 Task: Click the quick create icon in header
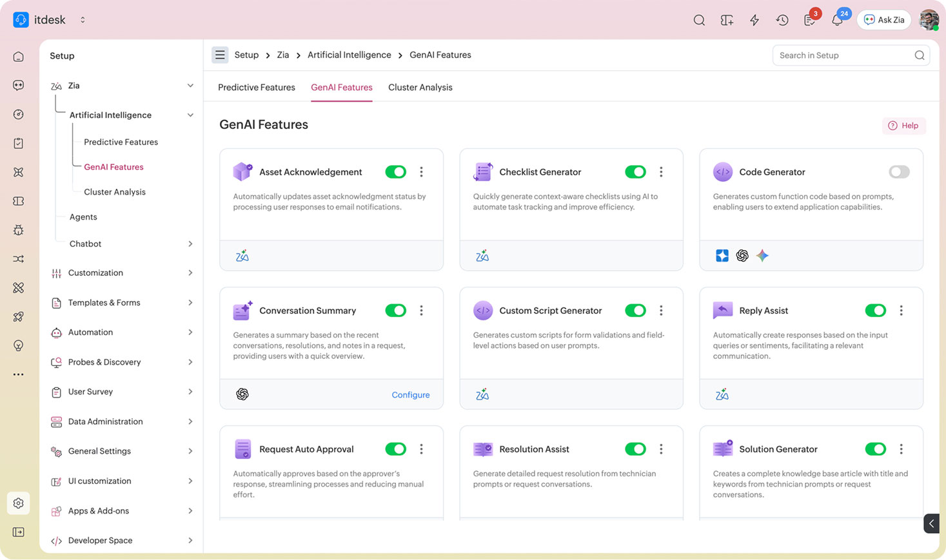[x=727, y=20]
